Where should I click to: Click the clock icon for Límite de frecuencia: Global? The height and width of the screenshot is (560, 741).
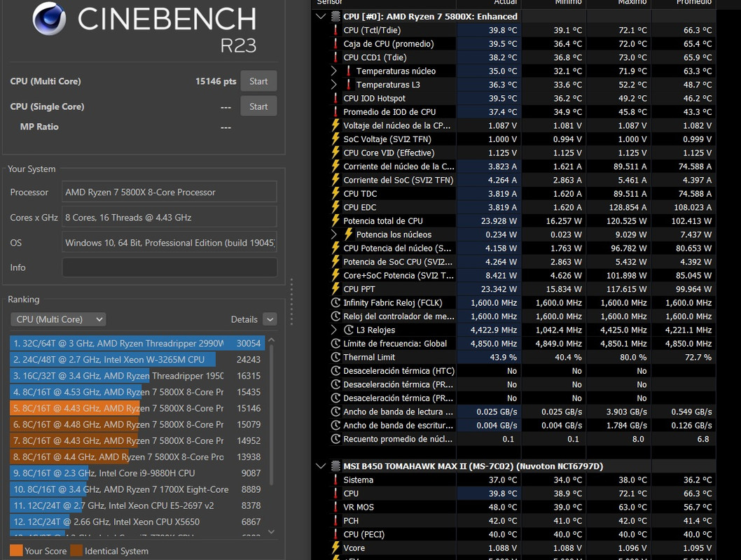[335, 344]
